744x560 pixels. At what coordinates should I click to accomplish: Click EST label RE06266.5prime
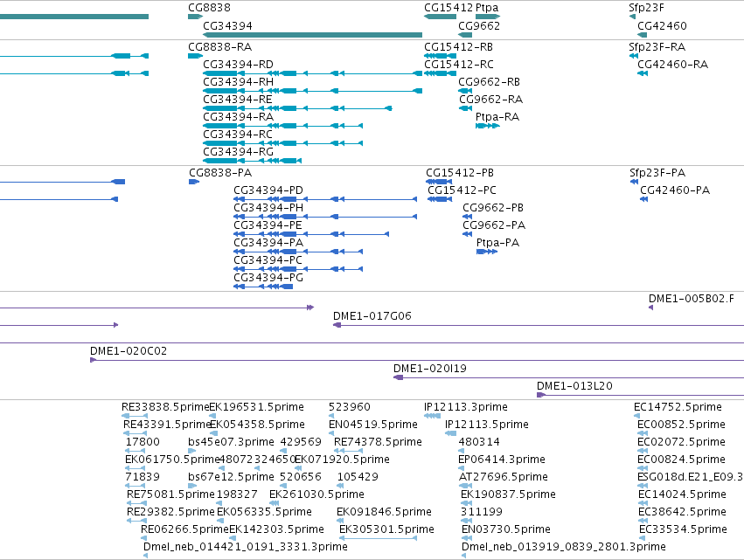tap(184, 529)
